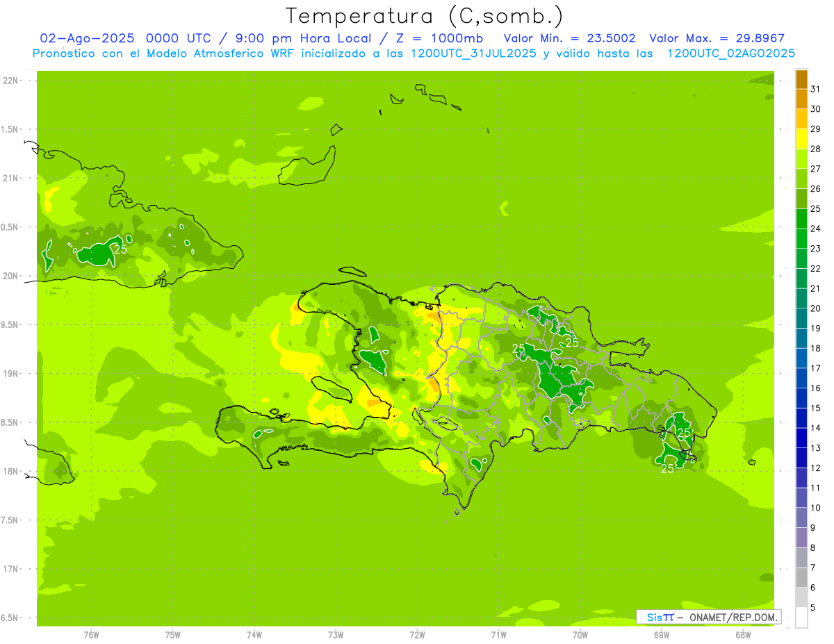
Task: Click the '70W' longitude axis label
Action: [580, 635]
